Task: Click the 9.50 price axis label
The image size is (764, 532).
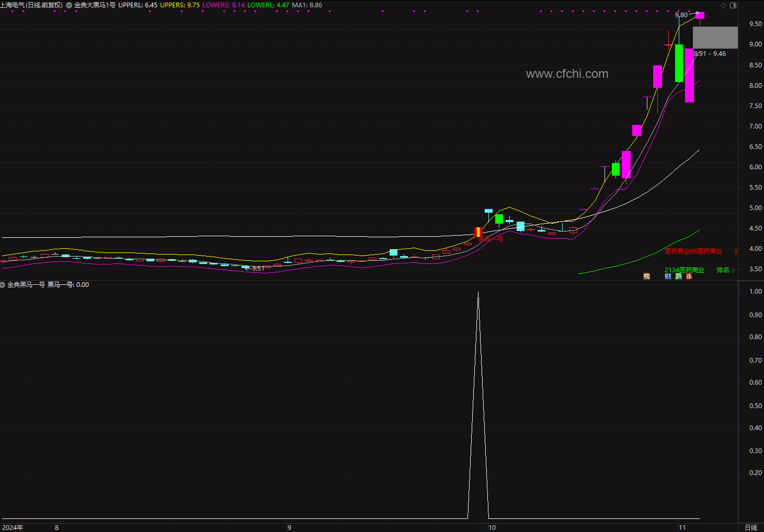Action: [755, 24]
